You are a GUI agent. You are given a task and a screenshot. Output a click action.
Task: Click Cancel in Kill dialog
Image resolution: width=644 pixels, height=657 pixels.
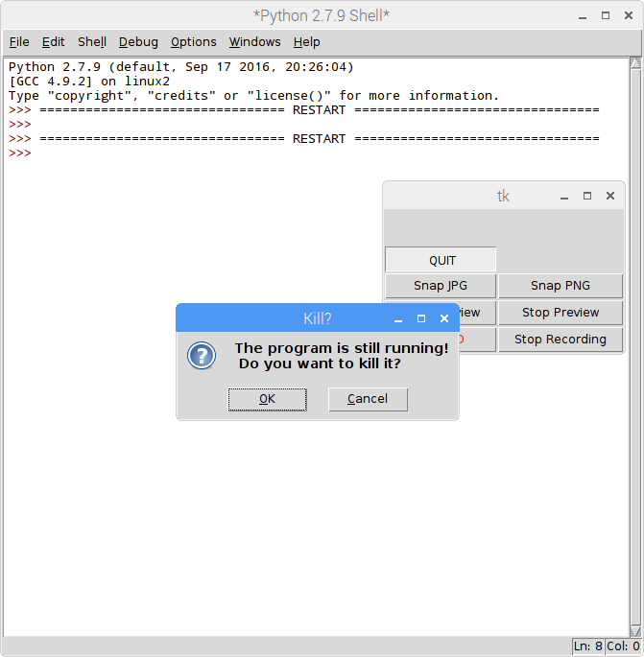click(368, 399)
